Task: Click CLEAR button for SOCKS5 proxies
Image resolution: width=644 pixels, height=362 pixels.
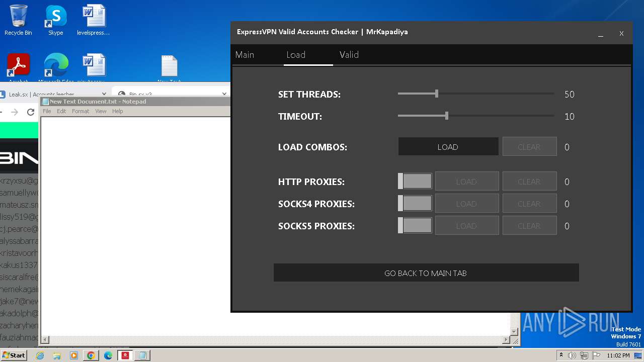Action: click(529, 226)
